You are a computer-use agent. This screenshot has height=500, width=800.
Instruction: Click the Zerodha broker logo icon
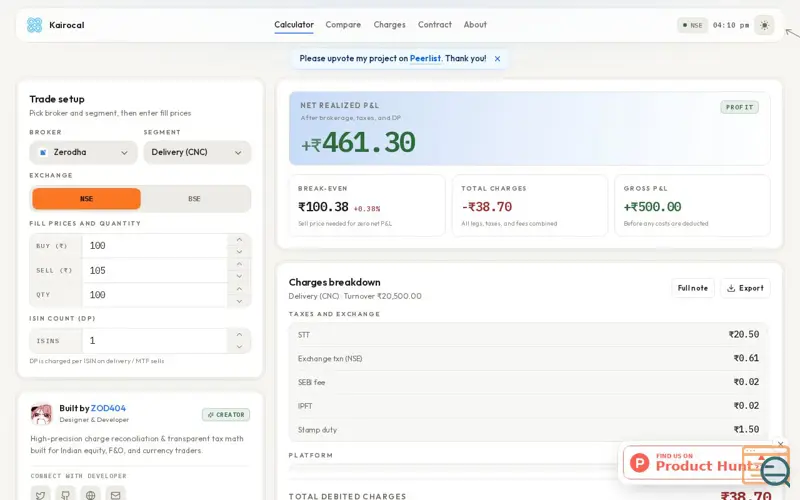click(43, 153)
